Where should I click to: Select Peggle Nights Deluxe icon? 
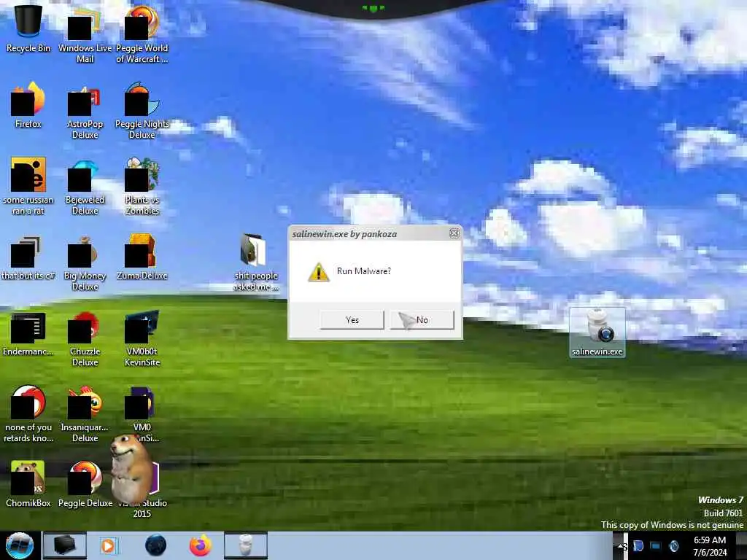142,112
